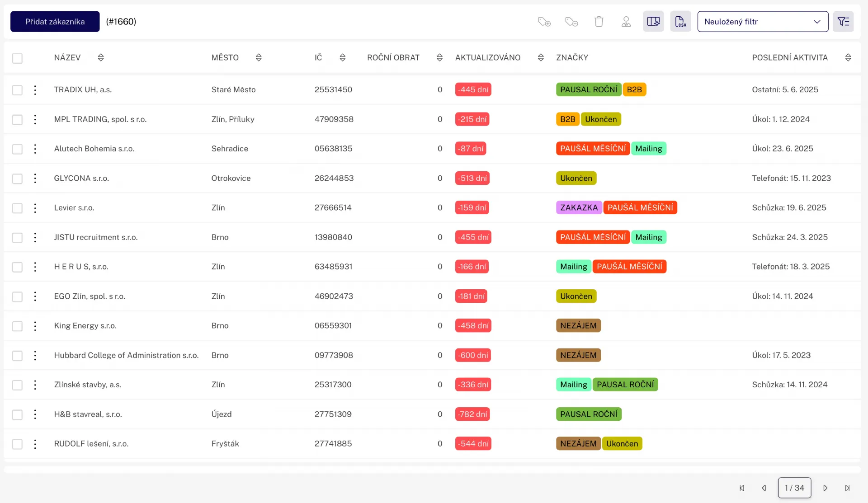Click the 1 / 34 page number field
The width and height of the screenshot is (868, 503).
794,488
